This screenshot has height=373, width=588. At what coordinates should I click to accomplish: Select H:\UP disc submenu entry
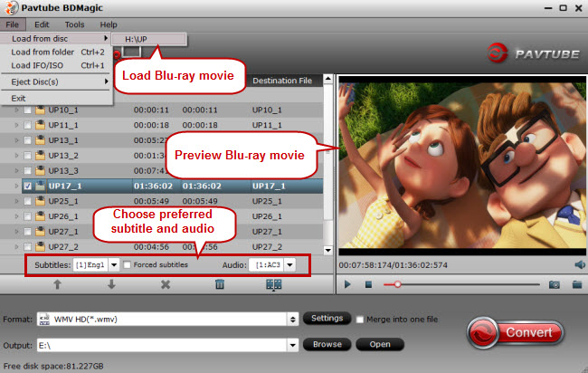coord(149,39)
